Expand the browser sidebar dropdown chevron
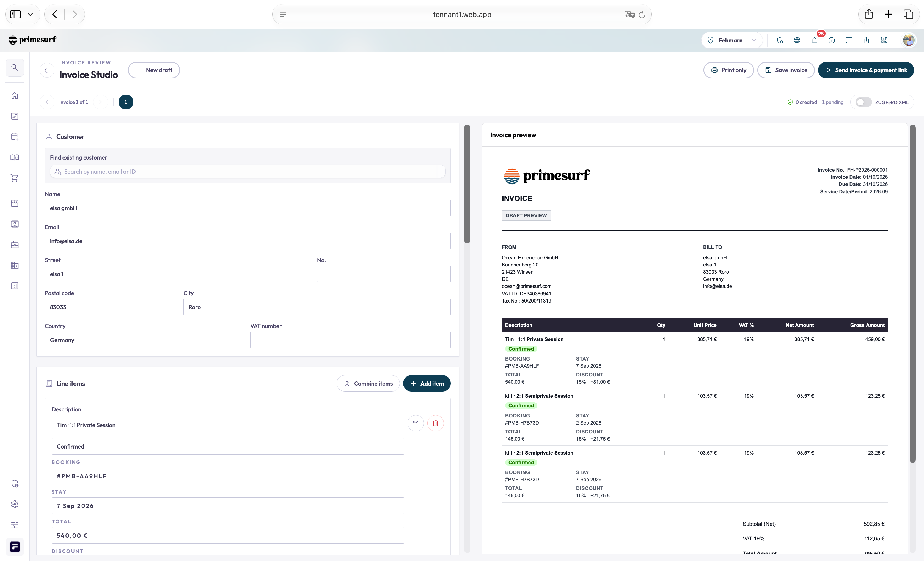Viewport: 924px width, 561px height. [x=30, y=15]
